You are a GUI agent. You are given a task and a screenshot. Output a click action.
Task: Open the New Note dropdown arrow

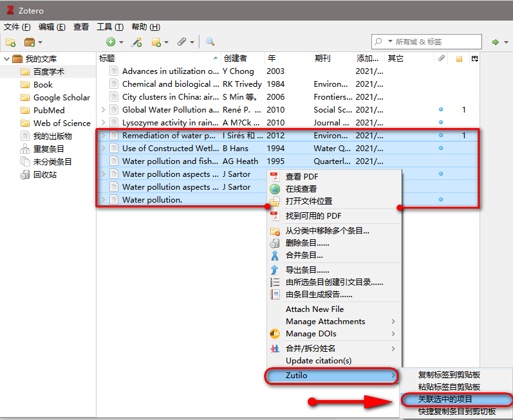point(166,42)
